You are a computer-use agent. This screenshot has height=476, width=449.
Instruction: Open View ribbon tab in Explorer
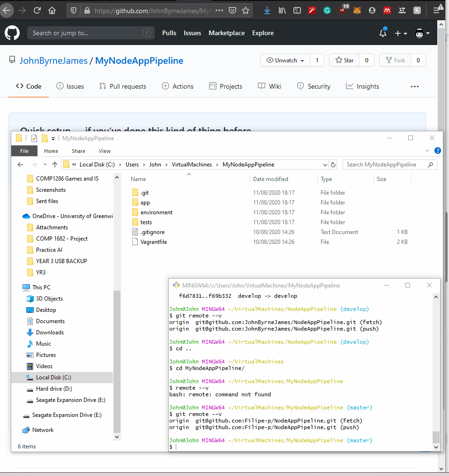coord(105,151)
